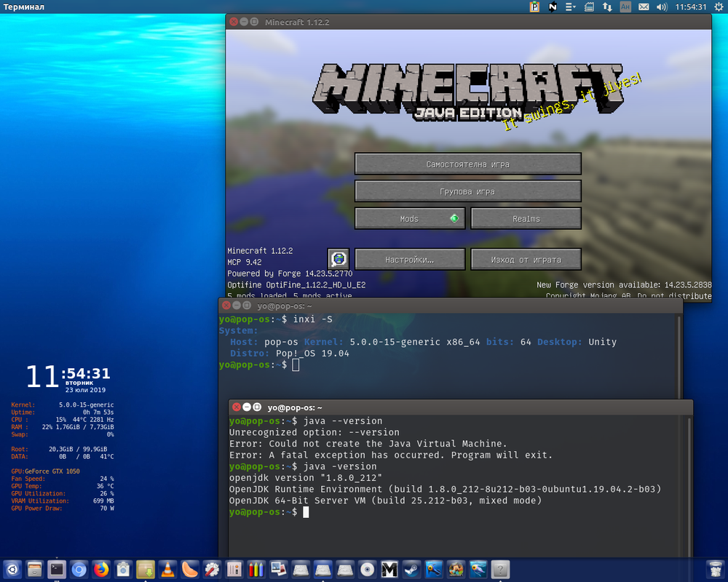Viewport: 728px width, 582px height.
Task: Click 'Powered by Forge 14.23.5.2770' text
Action: pos(290,274)
